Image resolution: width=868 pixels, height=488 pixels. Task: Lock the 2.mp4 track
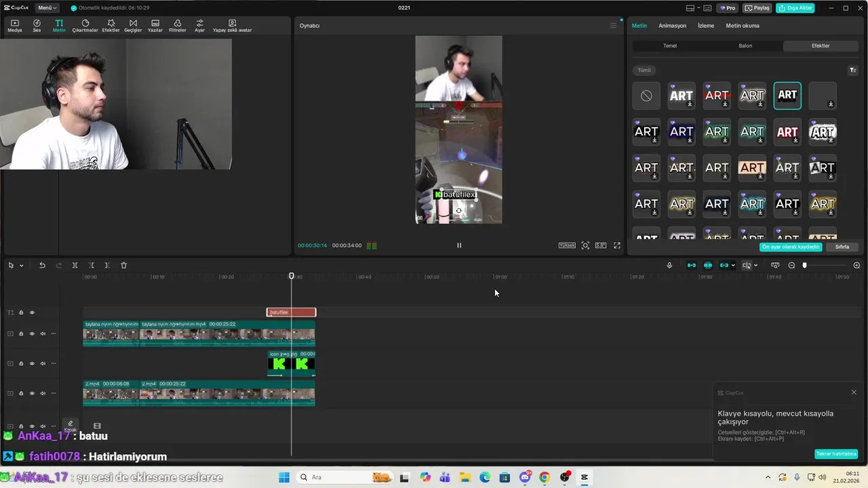pos(21,393)
